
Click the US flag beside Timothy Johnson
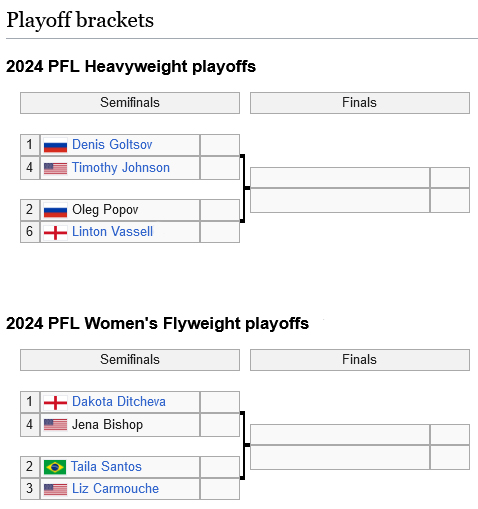(x=55, y=168)
